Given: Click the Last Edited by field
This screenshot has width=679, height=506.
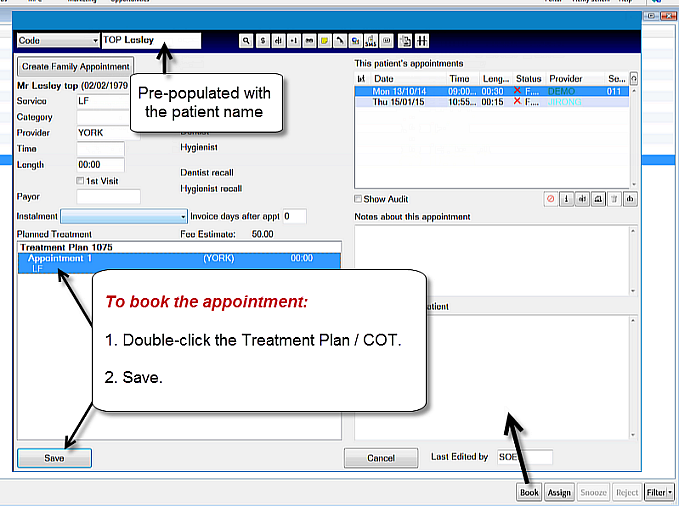Looking at the screenshot, I should pos(525,457).
